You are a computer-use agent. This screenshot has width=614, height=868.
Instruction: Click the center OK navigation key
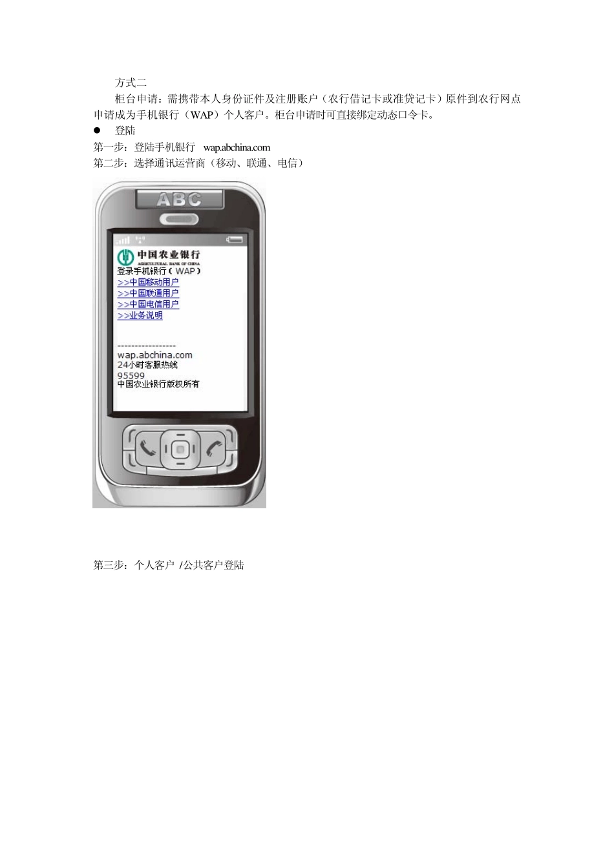180,449
